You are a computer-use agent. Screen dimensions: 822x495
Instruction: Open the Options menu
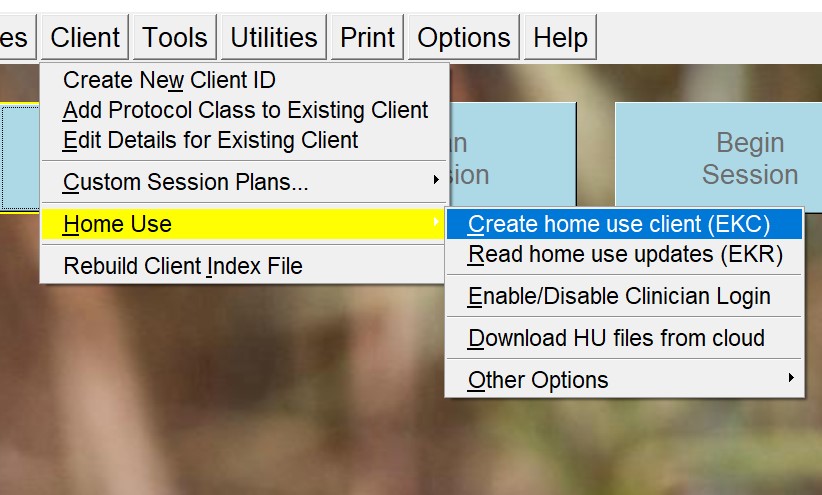[463, 37]
